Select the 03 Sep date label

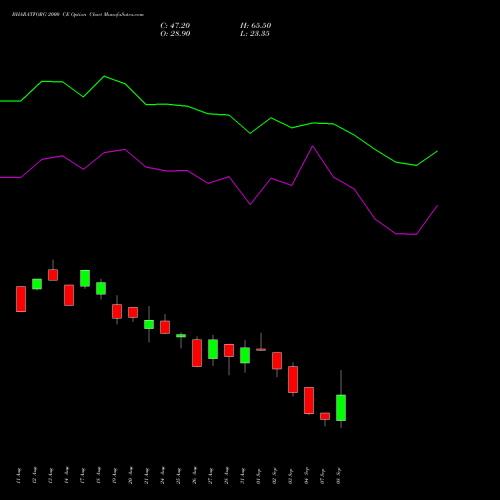[x=290, y=476]
